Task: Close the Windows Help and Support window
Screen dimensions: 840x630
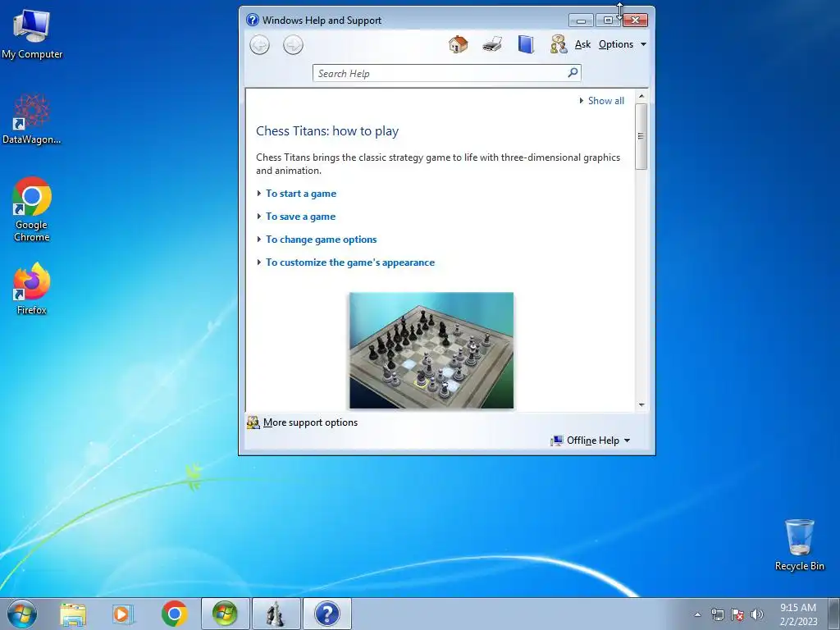Action: pos(636,21)
